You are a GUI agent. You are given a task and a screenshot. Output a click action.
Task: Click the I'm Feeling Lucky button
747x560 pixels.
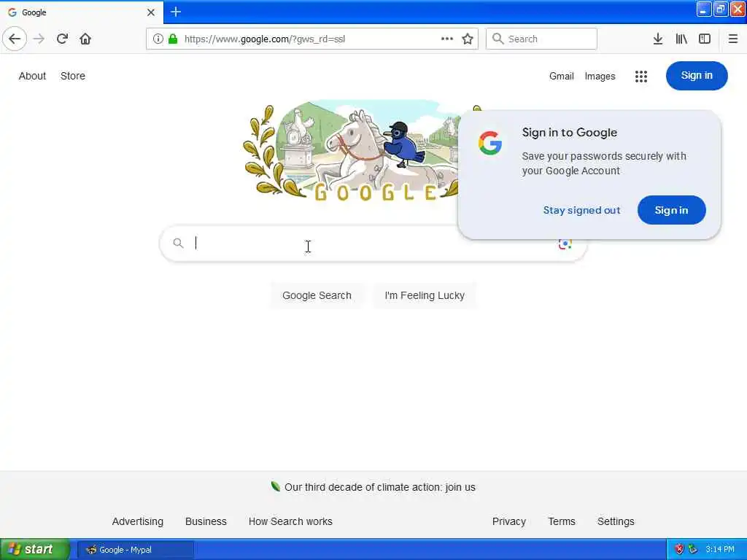(x=425, y=295)
